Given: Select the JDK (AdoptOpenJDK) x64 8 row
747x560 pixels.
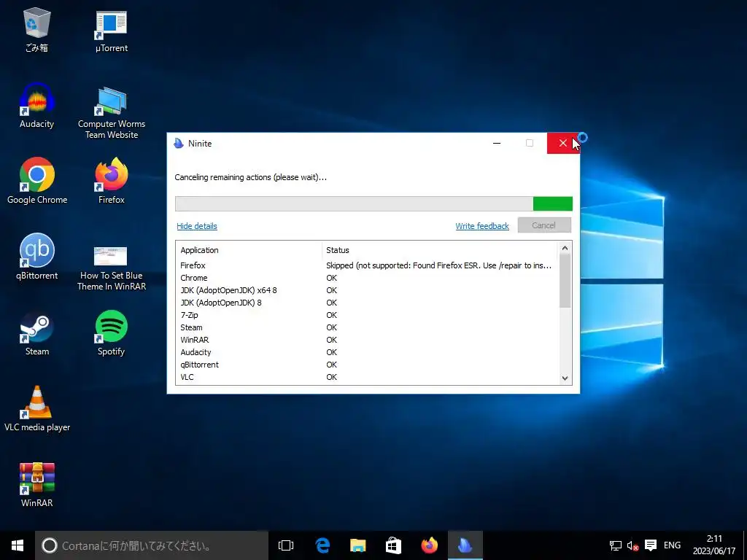Looking at the screenshot, I should click(366, 290).
